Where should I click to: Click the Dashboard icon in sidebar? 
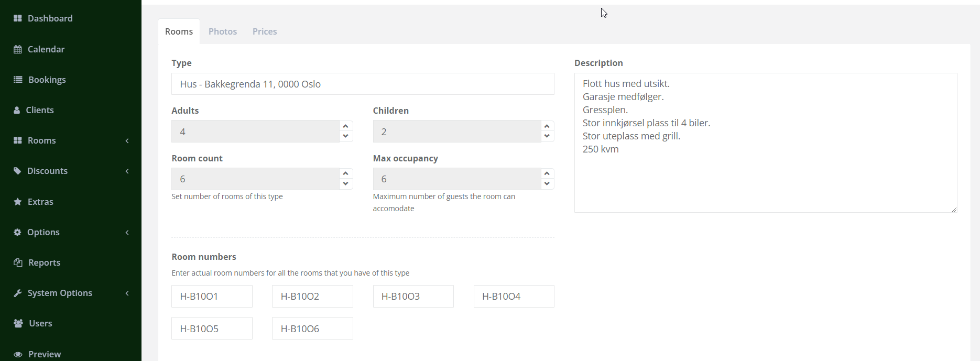[x=18, y=18]
